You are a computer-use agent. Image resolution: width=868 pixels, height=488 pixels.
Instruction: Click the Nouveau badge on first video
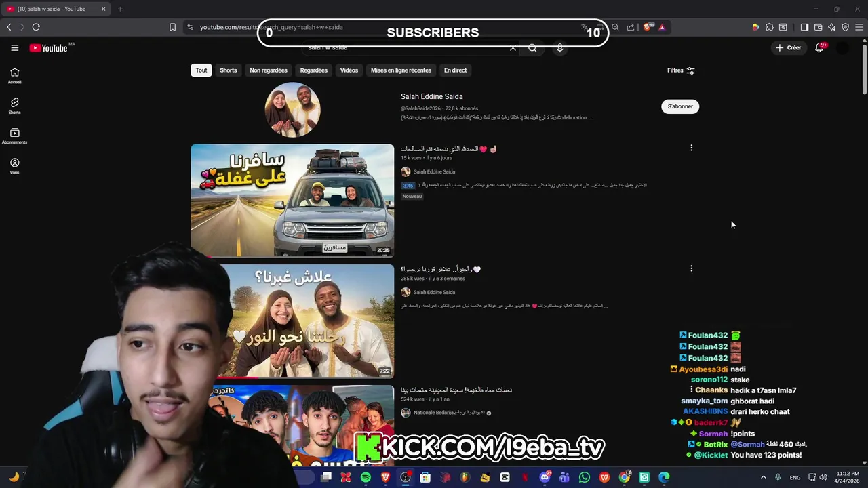coord(412,197)
